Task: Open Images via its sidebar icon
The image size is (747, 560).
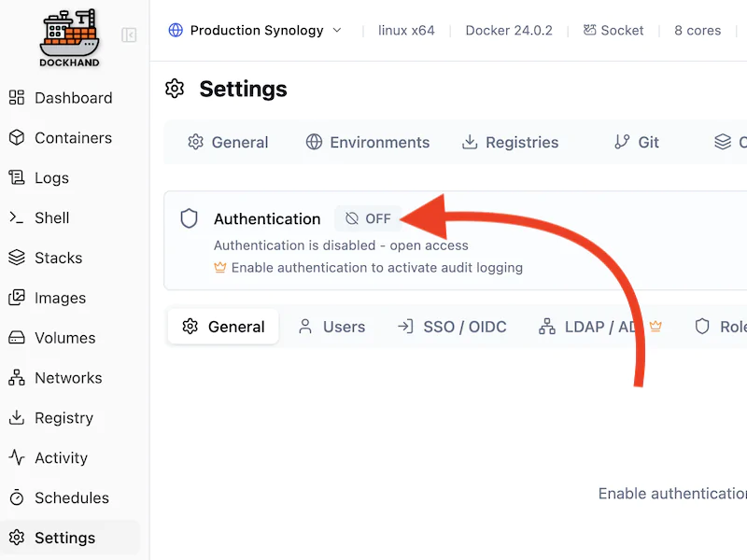Action: [17, 298]
